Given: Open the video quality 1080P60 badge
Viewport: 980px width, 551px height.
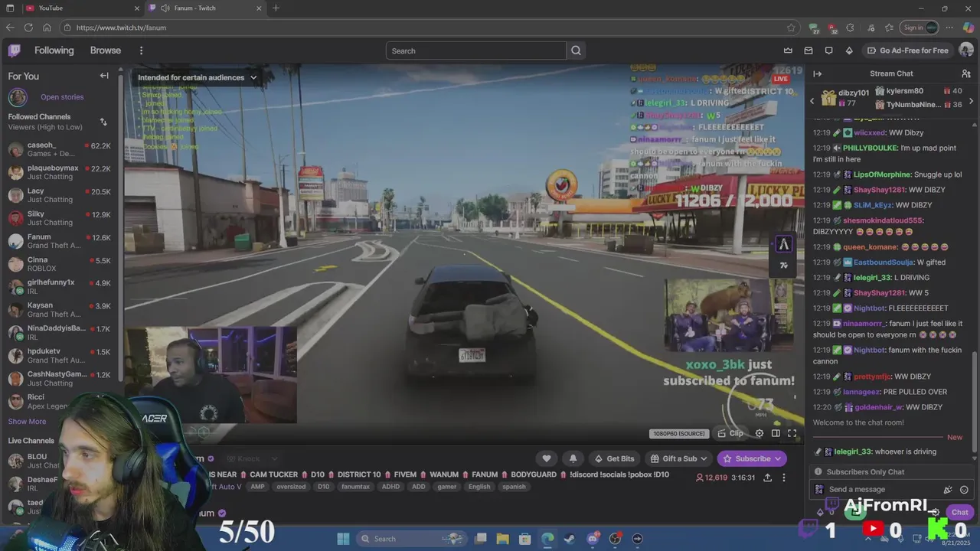Looking at the screenshot, I should click(678, 434).
